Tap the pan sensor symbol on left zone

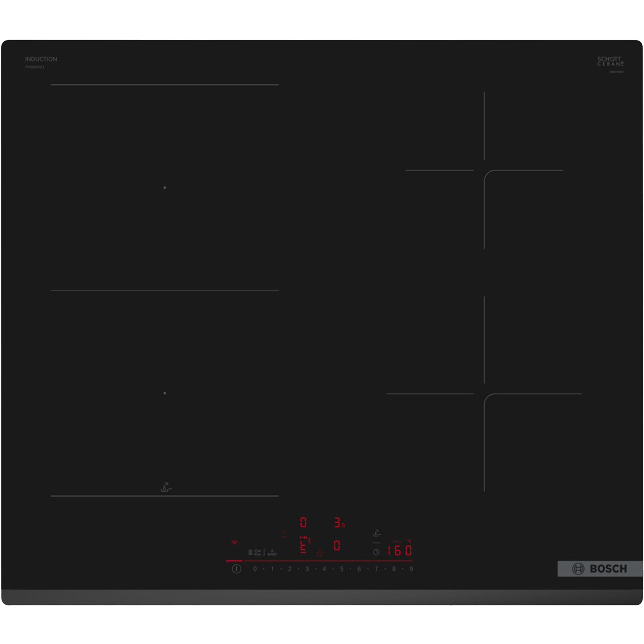tap(166, 487)
